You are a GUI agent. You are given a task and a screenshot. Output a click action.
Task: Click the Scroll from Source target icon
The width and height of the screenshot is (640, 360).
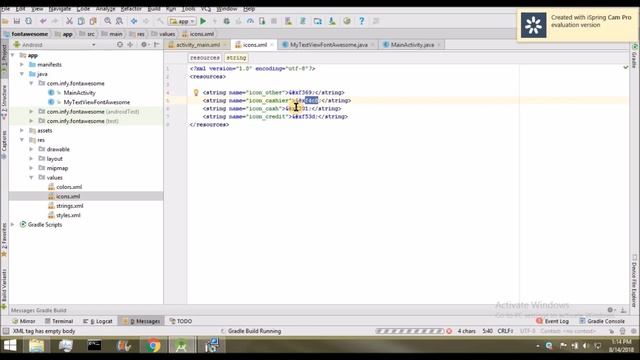[x=120, y=45]
